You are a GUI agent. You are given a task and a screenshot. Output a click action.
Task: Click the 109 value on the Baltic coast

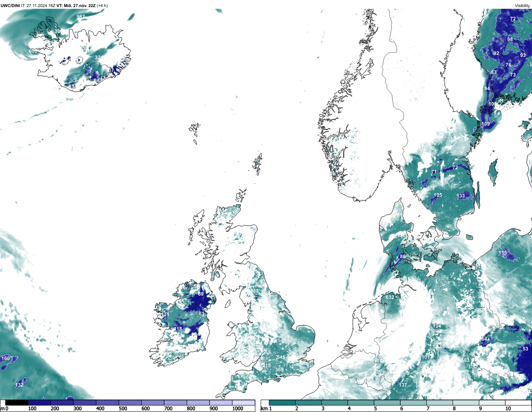tap(485, 124)
